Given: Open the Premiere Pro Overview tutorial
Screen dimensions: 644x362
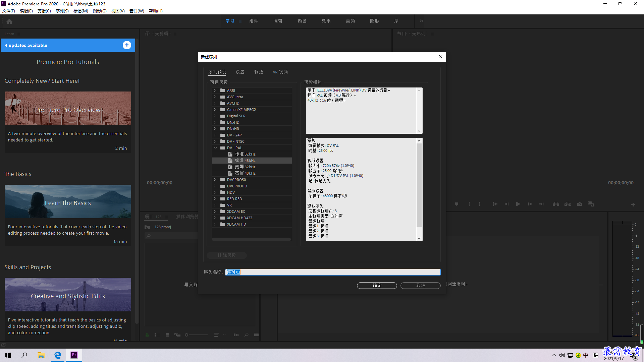Looking at the screenshot, I should 68,108.
